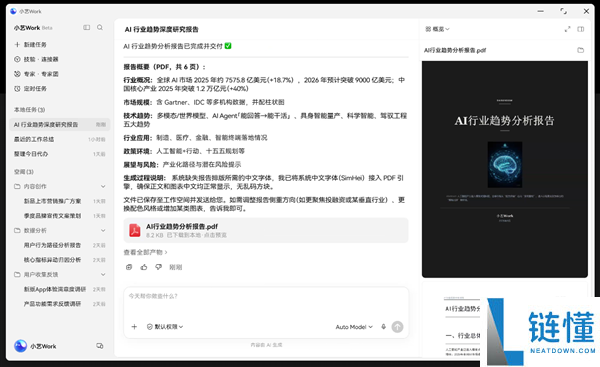This screenshot has width=600, height=367.
Task: Click the 数据分析 folder icon
Action: pyautogui.click(x=17, y=230)
